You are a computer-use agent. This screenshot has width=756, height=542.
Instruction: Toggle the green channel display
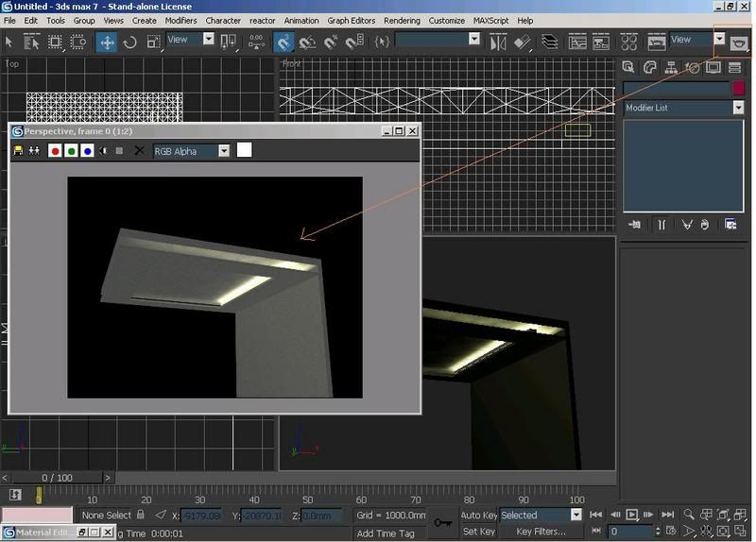pyautogui.click(x=71, y=151)
